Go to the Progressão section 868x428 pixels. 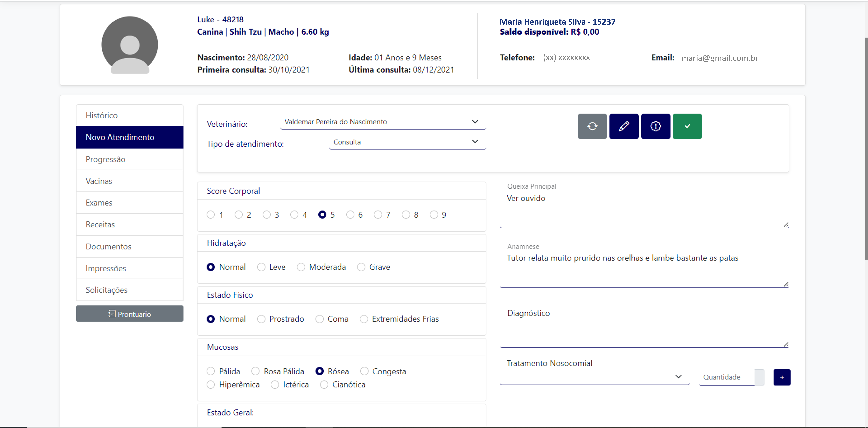pyautogui.click(x=130, y=159)
